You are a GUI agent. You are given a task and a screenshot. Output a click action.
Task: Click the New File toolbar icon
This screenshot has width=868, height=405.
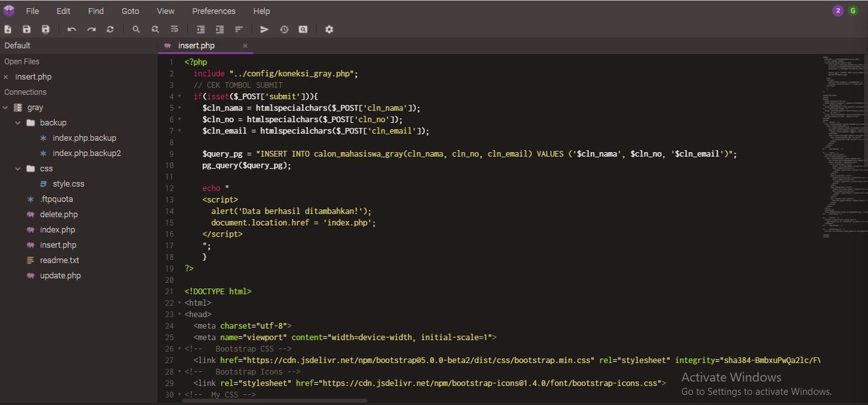click(8, 29)
